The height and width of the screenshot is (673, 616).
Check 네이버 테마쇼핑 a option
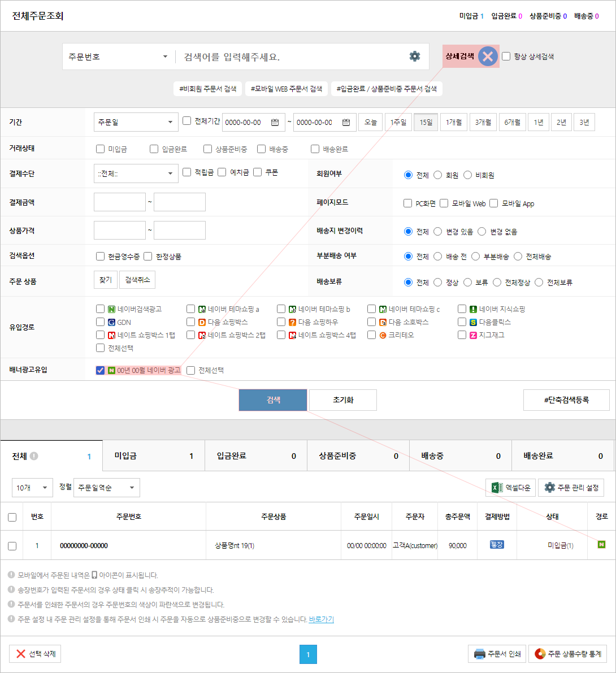tap(191, 309)
